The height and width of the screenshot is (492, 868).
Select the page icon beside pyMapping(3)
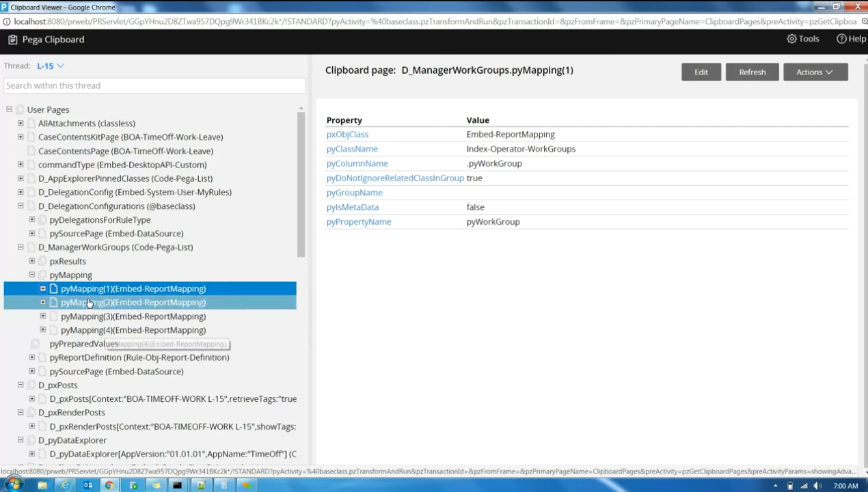click(53, 316)
